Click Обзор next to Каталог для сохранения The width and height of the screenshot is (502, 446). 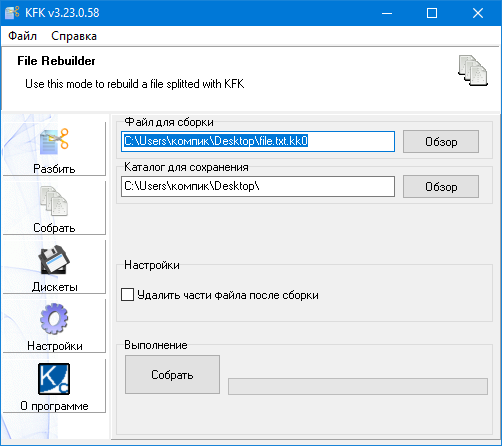pyautogui.click(x=441, y=187)
